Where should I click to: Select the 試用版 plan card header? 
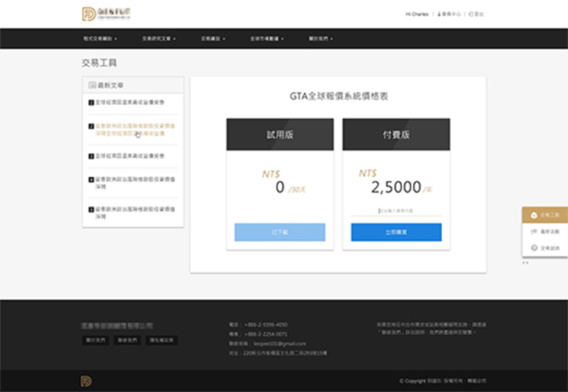[280, 134]
